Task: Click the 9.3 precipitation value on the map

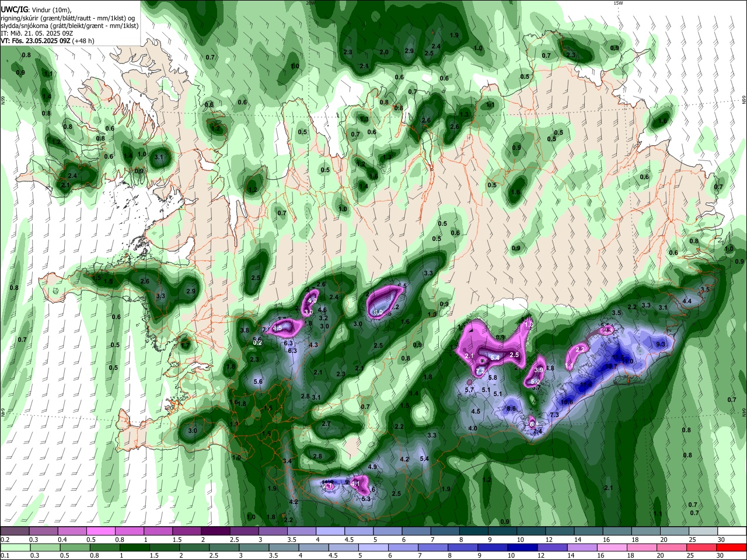Action: tap(661, 345)
